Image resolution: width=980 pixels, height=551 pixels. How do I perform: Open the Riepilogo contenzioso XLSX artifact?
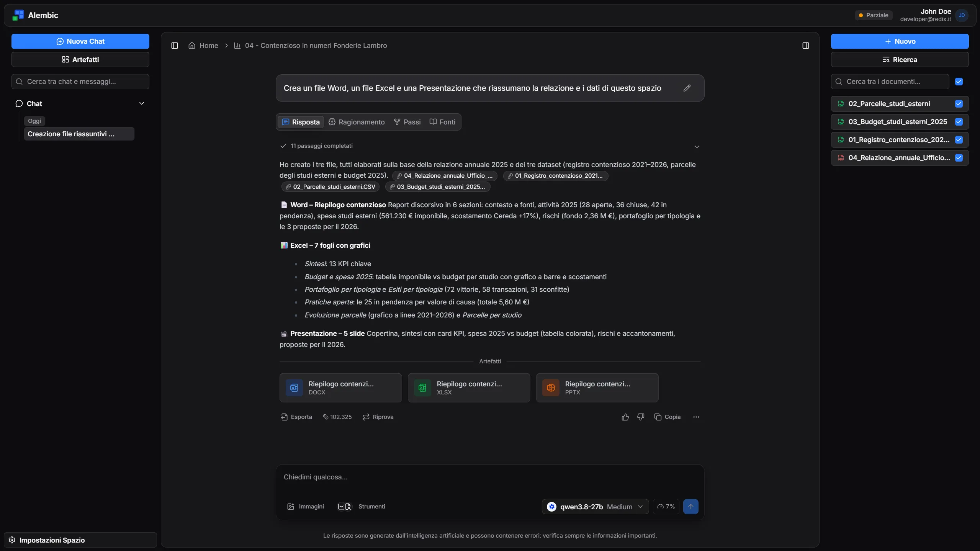[469, 388]
